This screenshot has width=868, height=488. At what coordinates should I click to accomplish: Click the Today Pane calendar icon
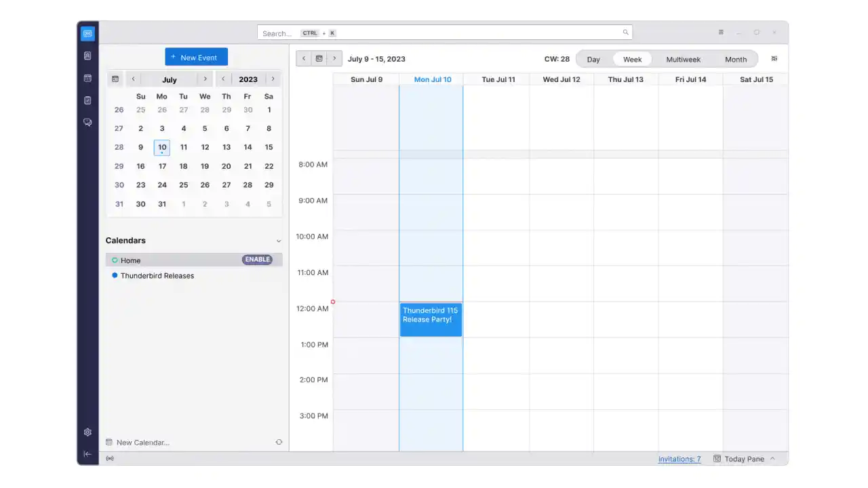pos(717,459)
